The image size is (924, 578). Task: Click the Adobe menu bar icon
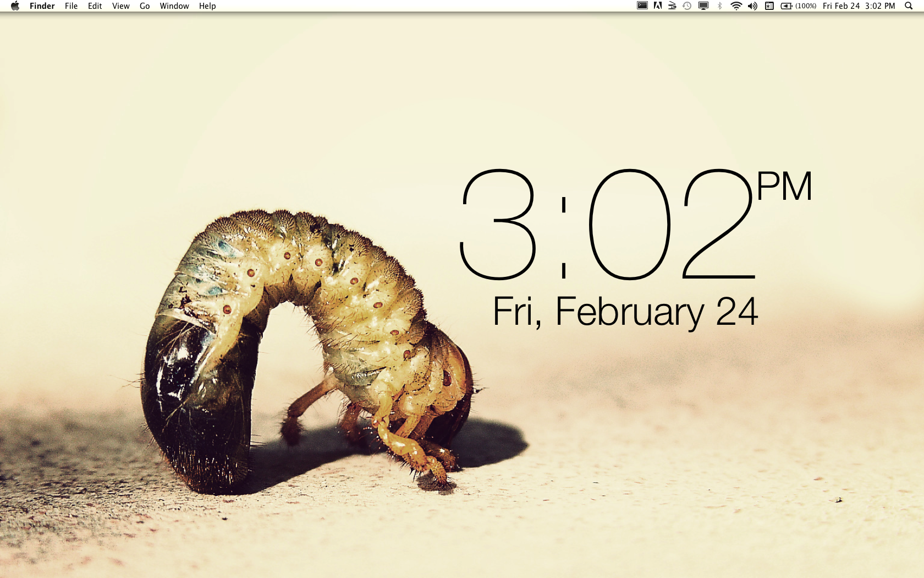(658, 6)
